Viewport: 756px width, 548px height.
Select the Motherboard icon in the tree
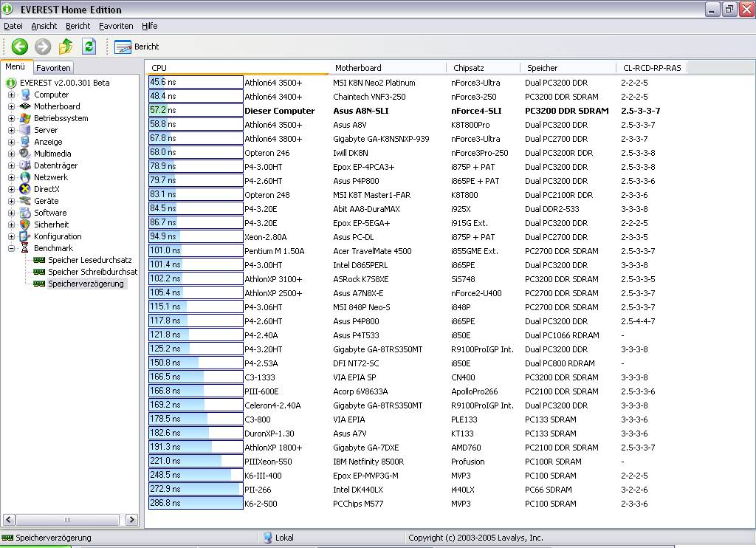click(x=25, y=106)
